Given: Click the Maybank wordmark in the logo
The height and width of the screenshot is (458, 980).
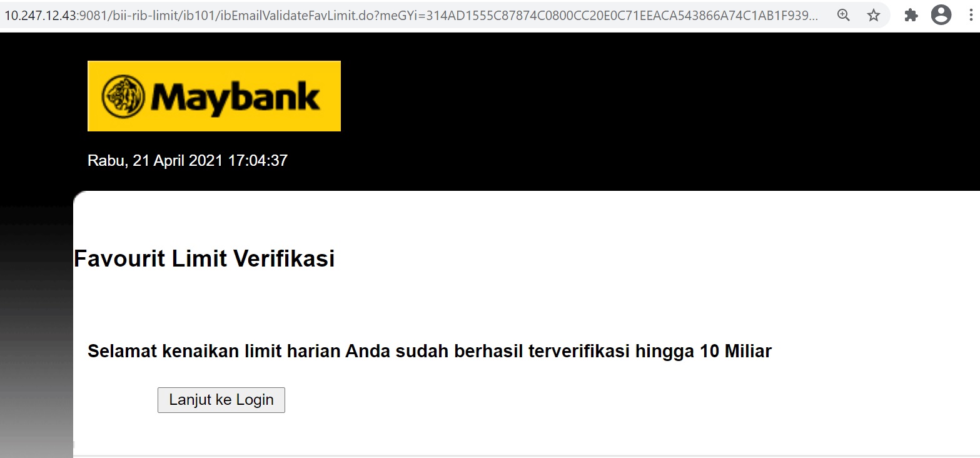Looking at the screenshot, I should coord(235,98).
